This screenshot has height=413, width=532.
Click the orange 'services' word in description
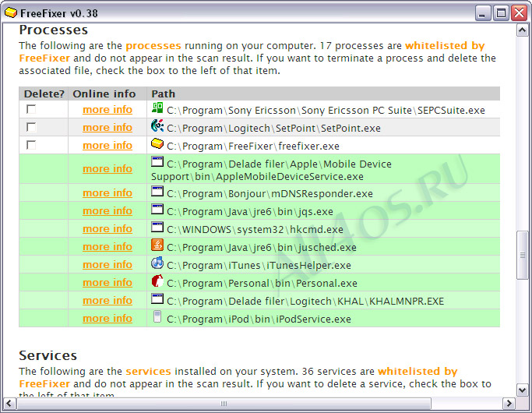(148, 371)
